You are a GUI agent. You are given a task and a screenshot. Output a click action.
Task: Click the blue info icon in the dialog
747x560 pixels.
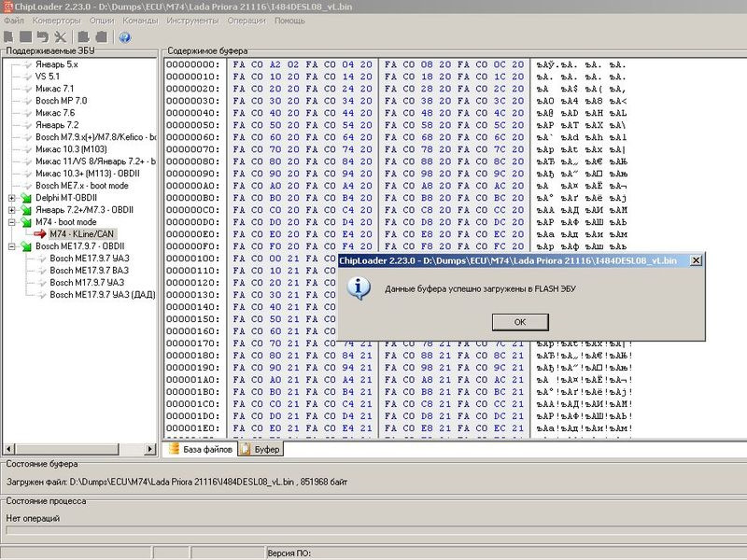pos(359,288)
